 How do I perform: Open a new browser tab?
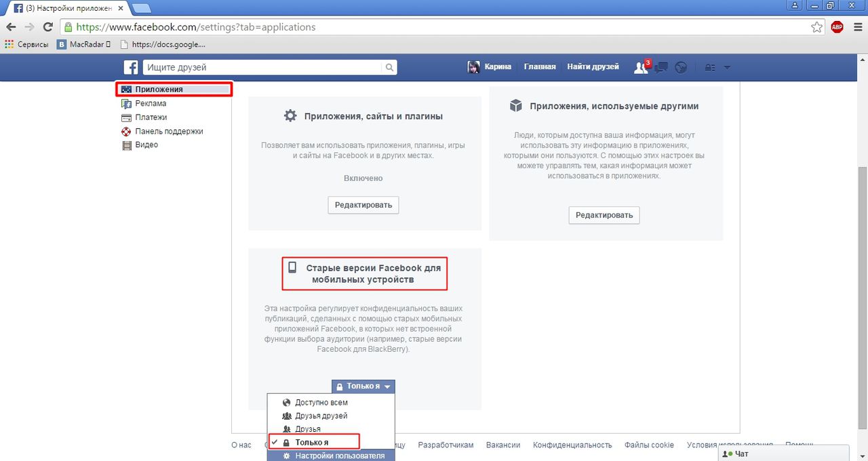(x=141, y=8)
